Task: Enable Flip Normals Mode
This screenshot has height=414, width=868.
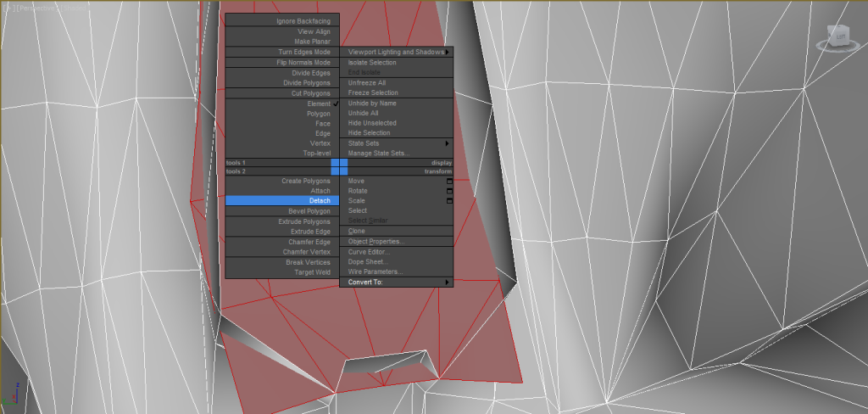Action: [x=282, y=63]
